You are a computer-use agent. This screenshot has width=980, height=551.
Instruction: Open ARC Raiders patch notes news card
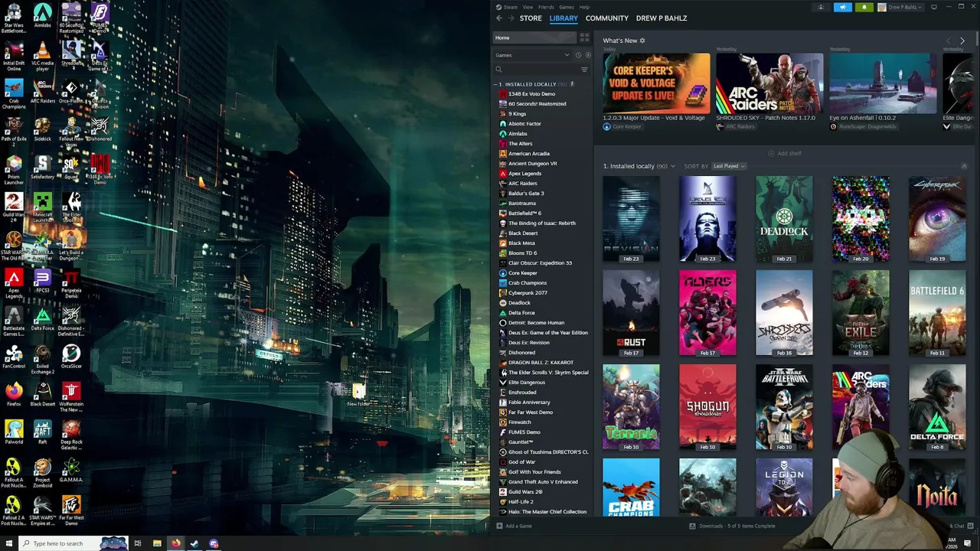[x=769, y=83]
